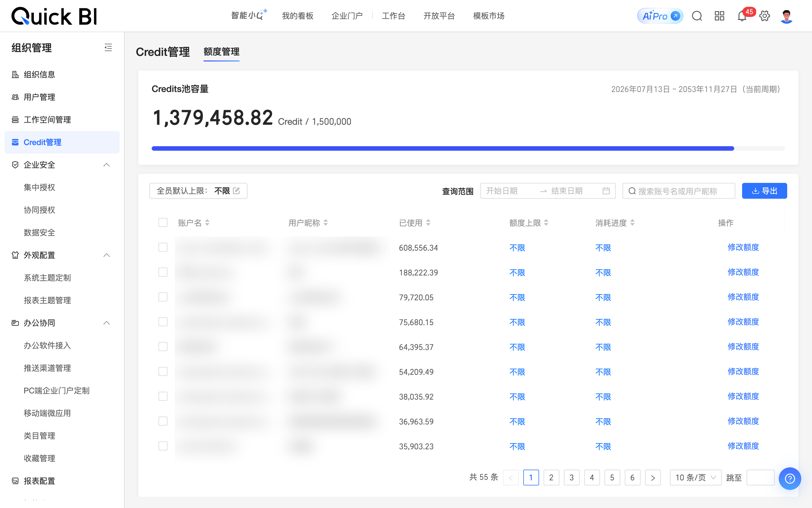Screen dimensions: 812x508
Task: Open 收藏管理 in the sidebar
Action: coord(39,458)
